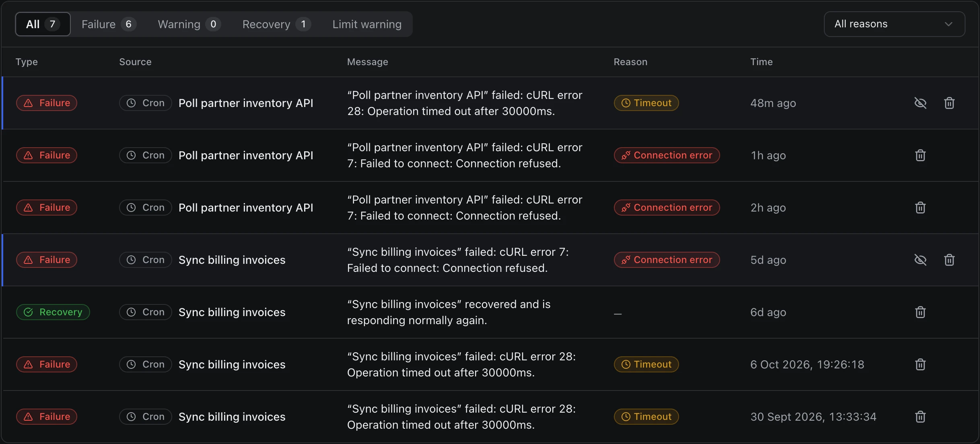This screenshot has width=980, height=444.
Task: Delete the 6d ago Recovery notification
Action: (920, 312)
